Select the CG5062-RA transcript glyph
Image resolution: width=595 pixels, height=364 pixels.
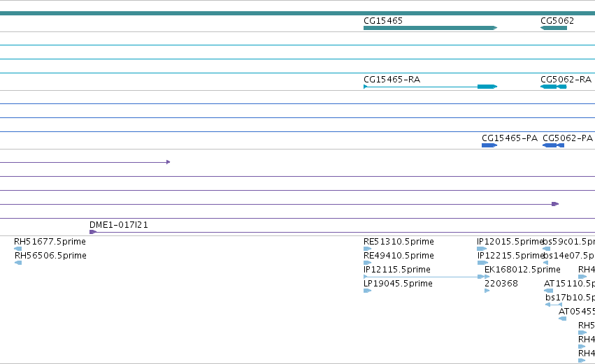(x=554, y=87)
